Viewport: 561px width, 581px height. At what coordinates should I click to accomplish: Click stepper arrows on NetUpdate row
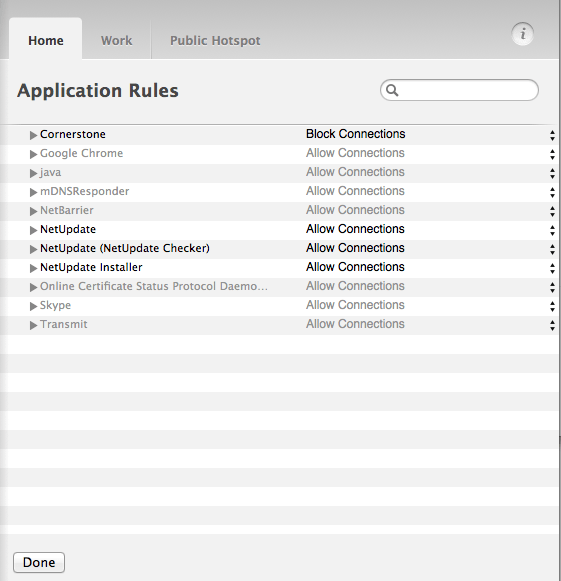[x=552, y=230]
